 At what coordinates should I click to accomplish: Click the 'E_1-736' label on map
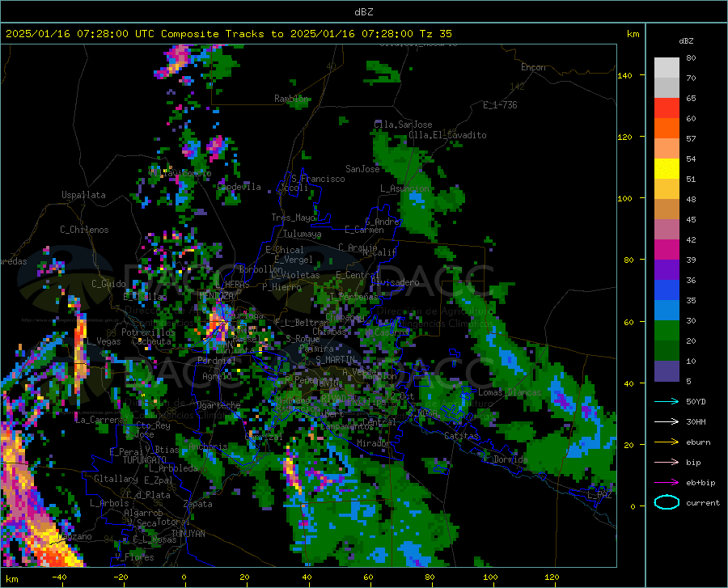[x=500, y=105]
